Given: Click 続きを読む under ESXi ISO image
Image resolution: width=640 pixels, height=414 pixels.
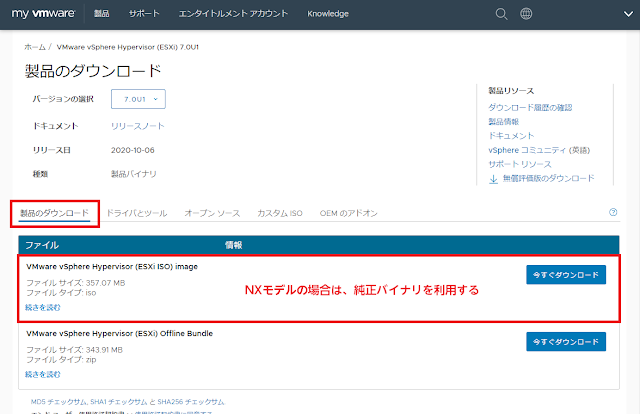Looking at the screenshot, I should [x=43, y=307].
